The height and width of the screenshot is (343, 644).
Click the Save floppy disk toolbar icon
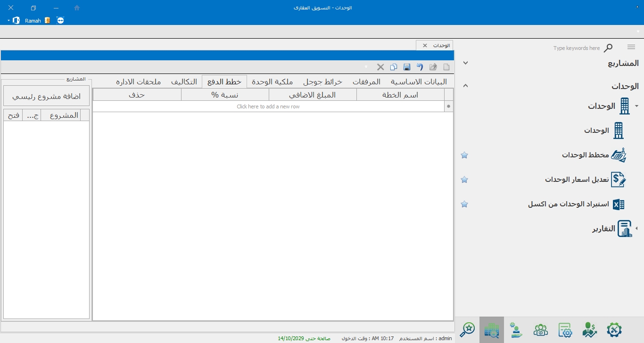[407, 67]
